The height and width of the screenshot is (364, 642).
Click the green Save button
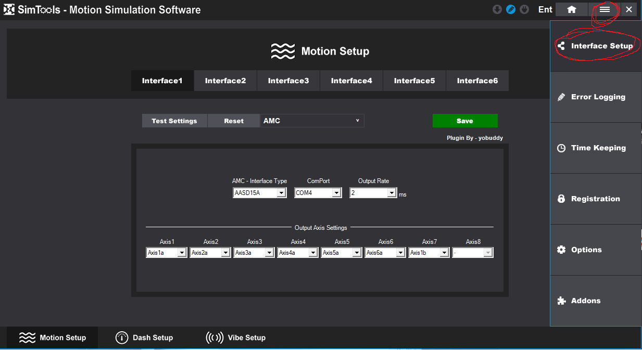(465, 121)
